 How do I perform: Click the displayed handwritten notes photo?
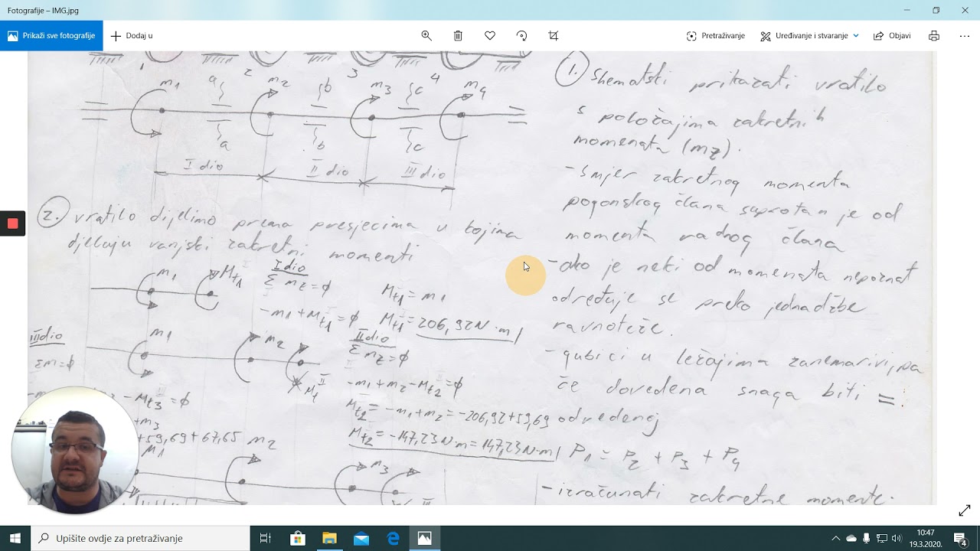coord(482,278)
